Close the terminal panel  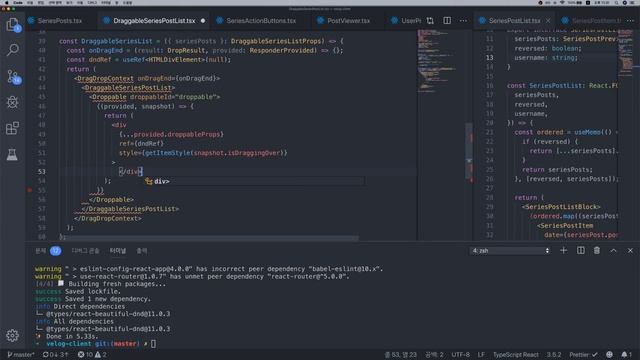click(x=630, y=251)
